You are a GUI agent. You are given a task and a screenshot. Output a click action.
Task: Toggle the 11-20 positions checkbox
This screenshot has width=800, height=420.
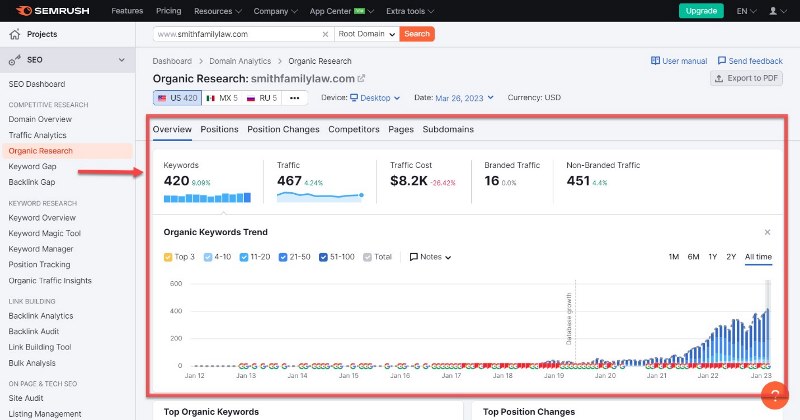tap(244, 257)
